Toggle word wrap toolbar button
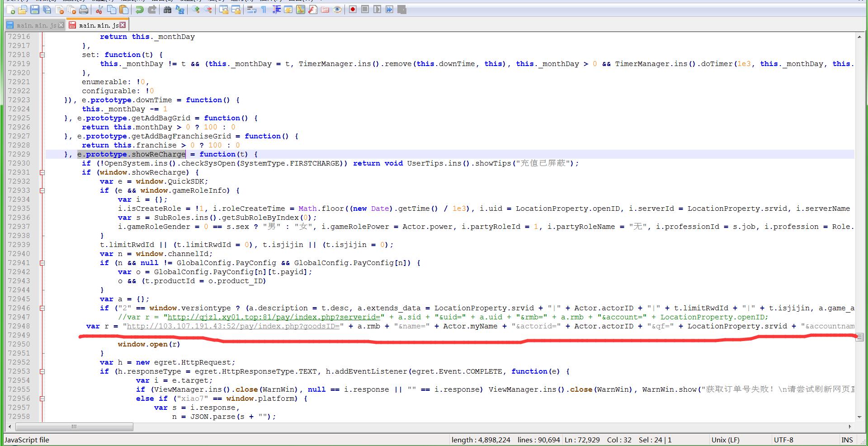The width and height of the screenshot is (868, 446). tap(252, 9)
